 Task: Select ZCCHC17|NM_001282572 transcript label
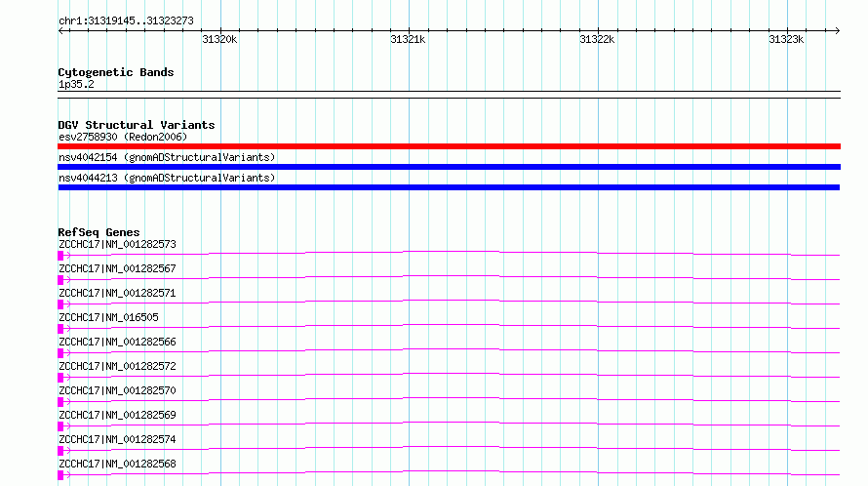(x=117, y=366)
